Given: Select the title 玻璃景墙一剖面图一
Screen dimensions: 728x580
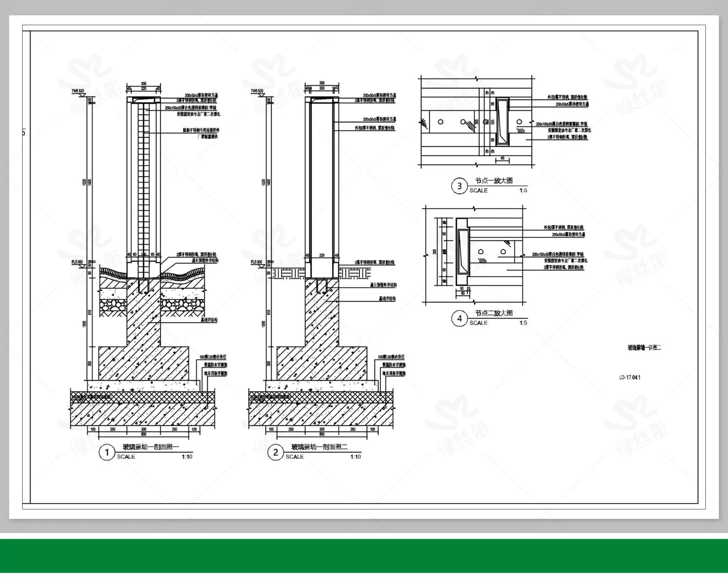Looking at the screenshot, I should point(151,447).
